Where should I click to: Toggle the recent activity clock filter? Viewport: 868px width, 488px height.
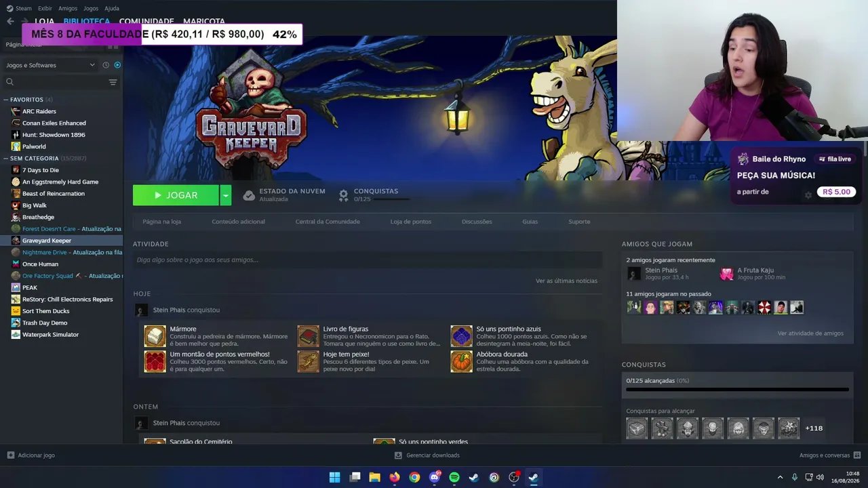point(106,65)
